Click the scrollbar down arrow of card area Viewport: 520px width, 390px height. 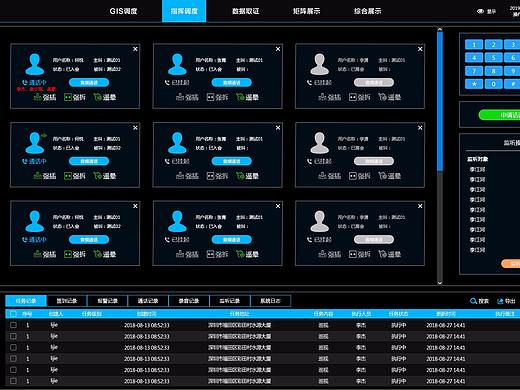pos(440,283)
